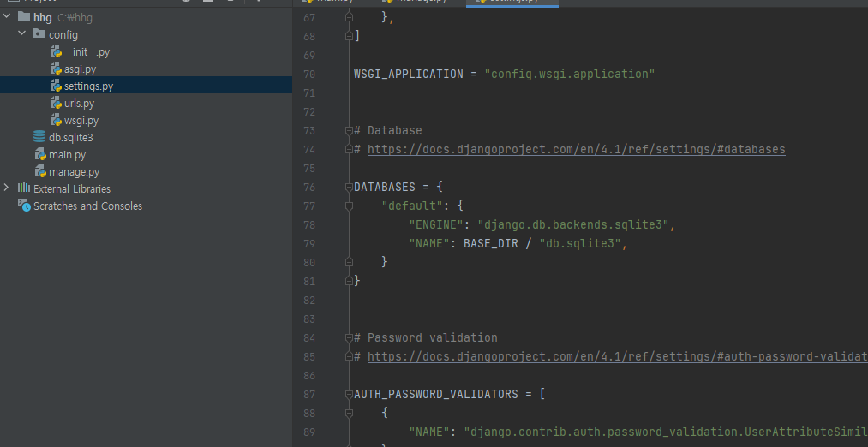Click the "NAME" key on line 79
This screenshot has height=447, width=868.
[429, 243]
